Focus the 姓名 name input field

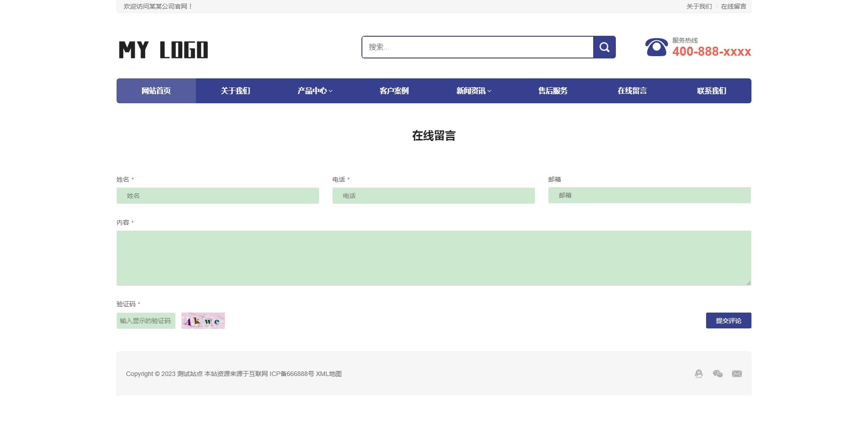tap(218, 196)
